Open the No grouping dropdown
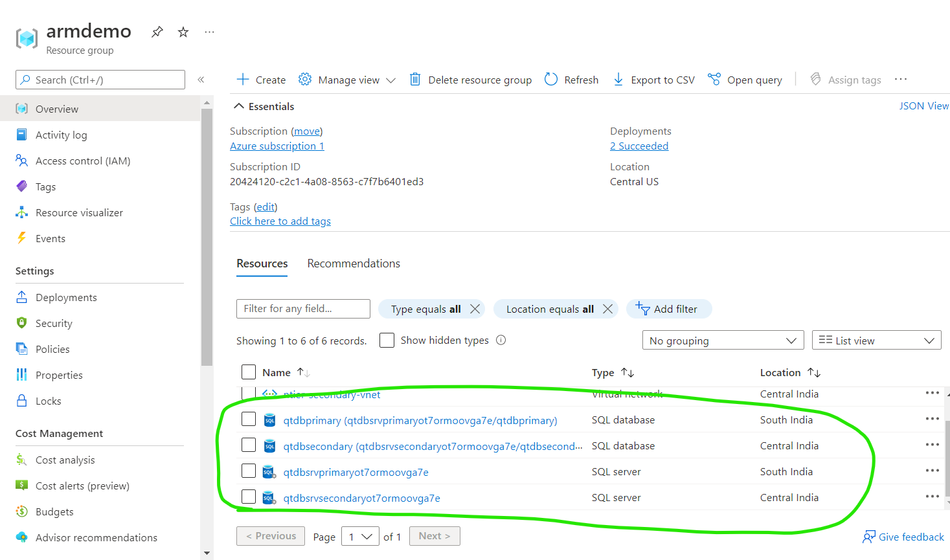 pos(723,341)
